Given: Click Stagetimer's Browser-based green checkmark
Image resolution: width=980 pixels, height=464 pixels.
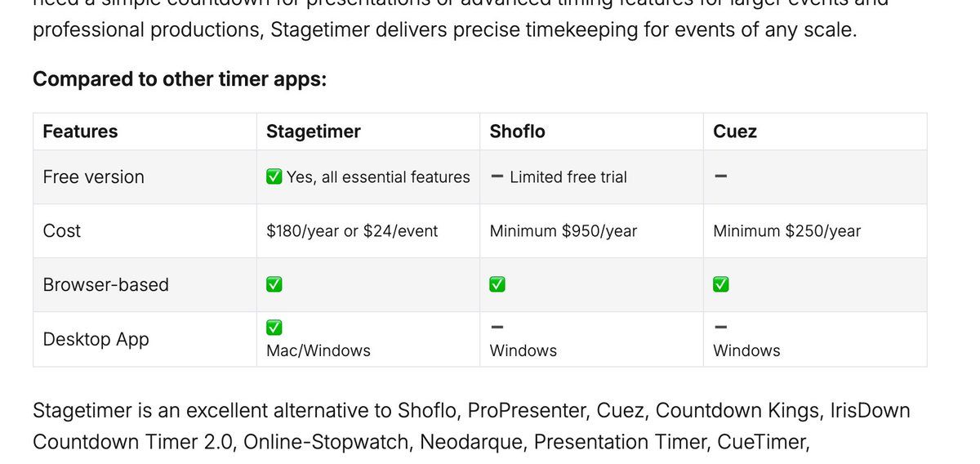Looking at the screenshot, I should (274, 284).
